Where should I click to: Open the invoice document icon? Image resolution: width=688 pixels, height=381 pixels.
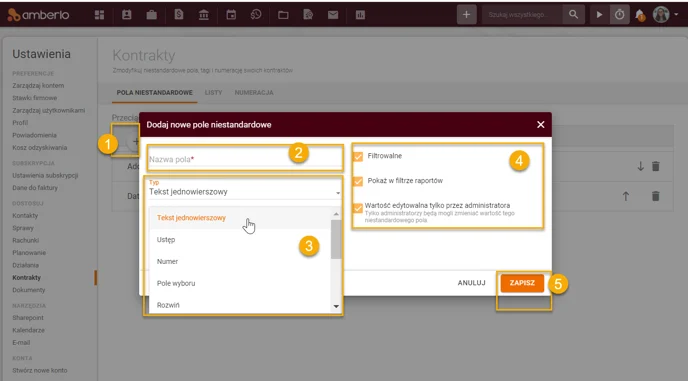coord(179,15)
